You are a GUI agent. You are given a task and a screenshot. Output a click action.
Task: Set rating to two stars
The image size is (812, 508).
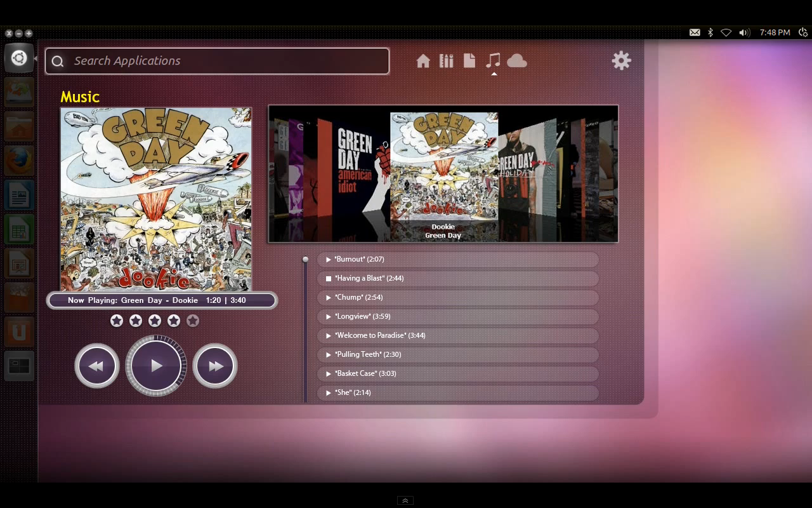pyautogui.click(x=136, y=321)
